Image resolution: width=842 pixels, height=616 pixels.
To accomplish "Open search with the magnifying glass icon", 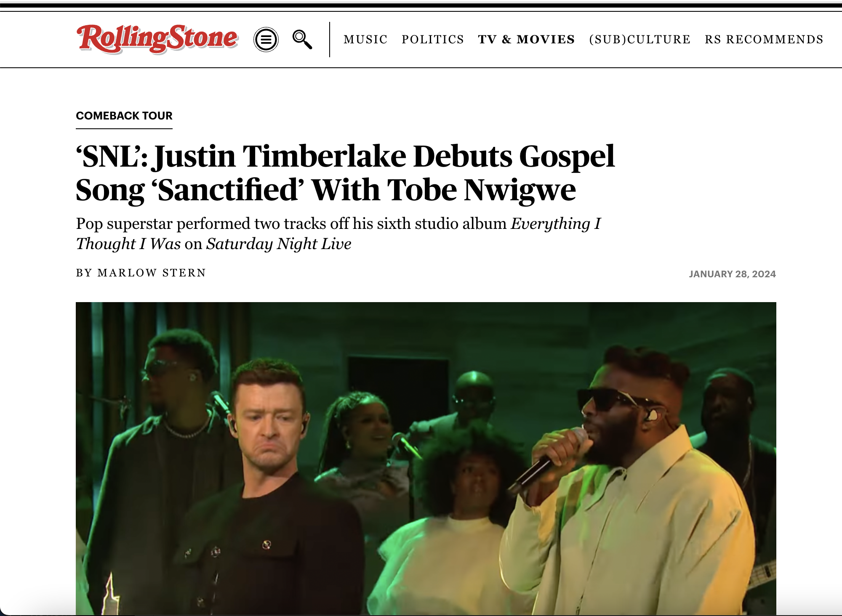I will 302,40.
